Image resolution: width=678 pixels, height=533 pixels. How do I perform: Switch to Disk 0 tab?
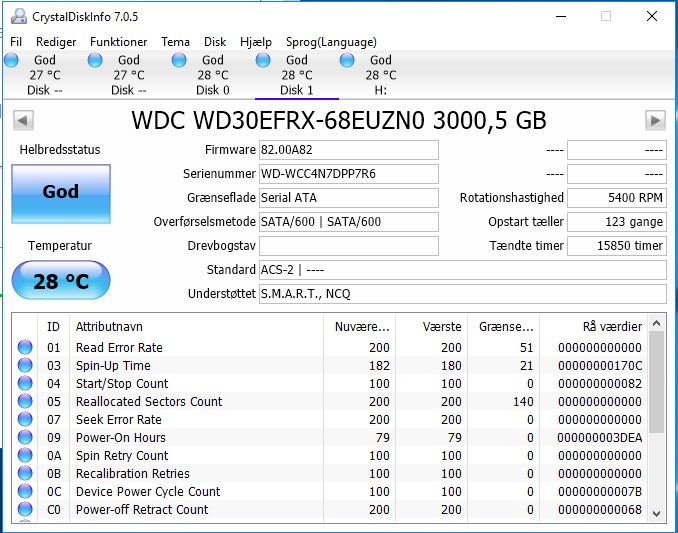tap(212, 75)
